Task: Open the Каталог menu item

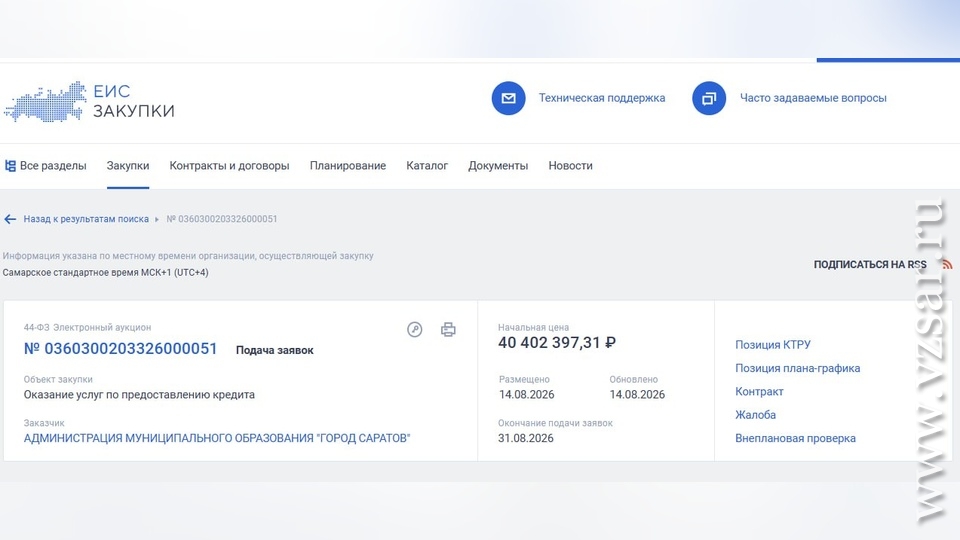Action: pos(427,166)
